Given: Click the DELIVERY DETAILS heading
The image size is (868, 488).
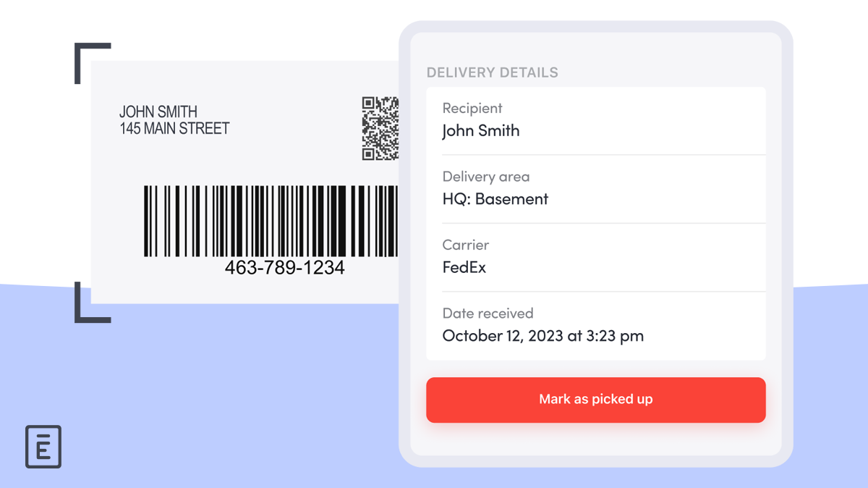Looking at the screenshot, I should (493, 72).
